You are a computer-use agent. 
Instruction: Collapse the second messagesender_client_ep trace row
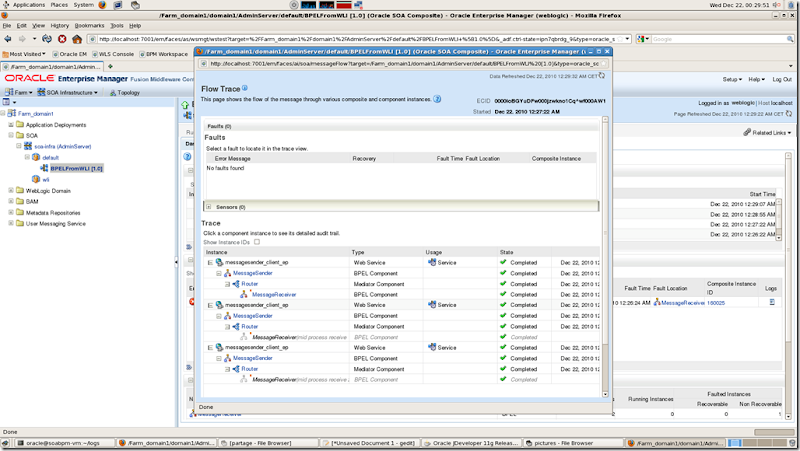(x=210, y=305)
